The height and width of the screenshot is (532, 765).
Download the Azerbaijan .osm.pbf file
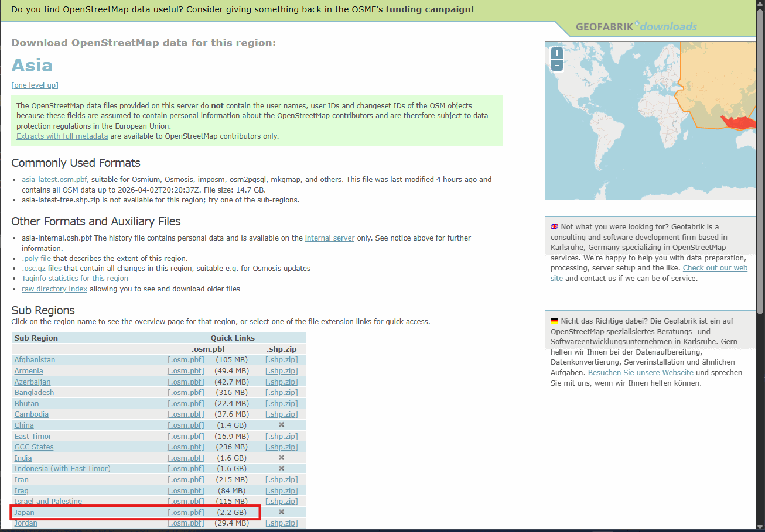(x=186, y=382)
